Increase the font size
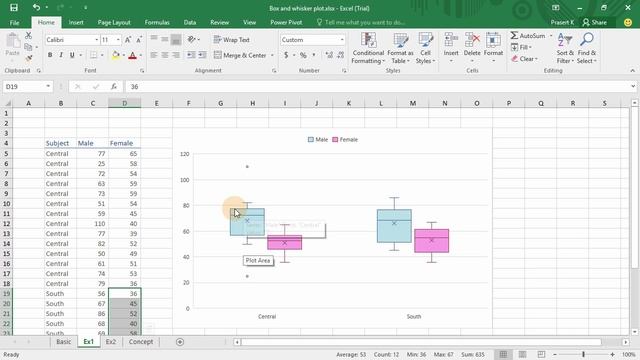Image resolution: width=640 pixels, height=360 pixels. coord(128,40)
